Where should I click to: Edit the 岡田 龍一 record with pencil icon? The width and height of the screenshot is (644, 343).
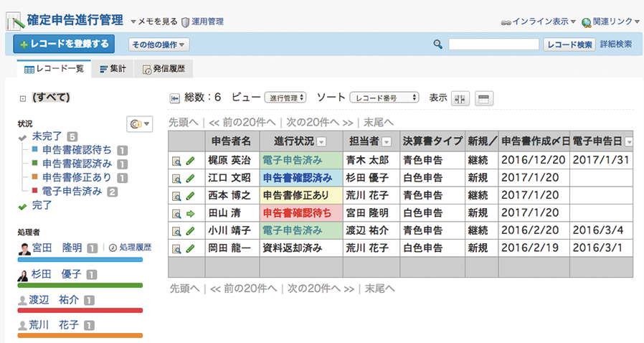(x=190, y=249)
